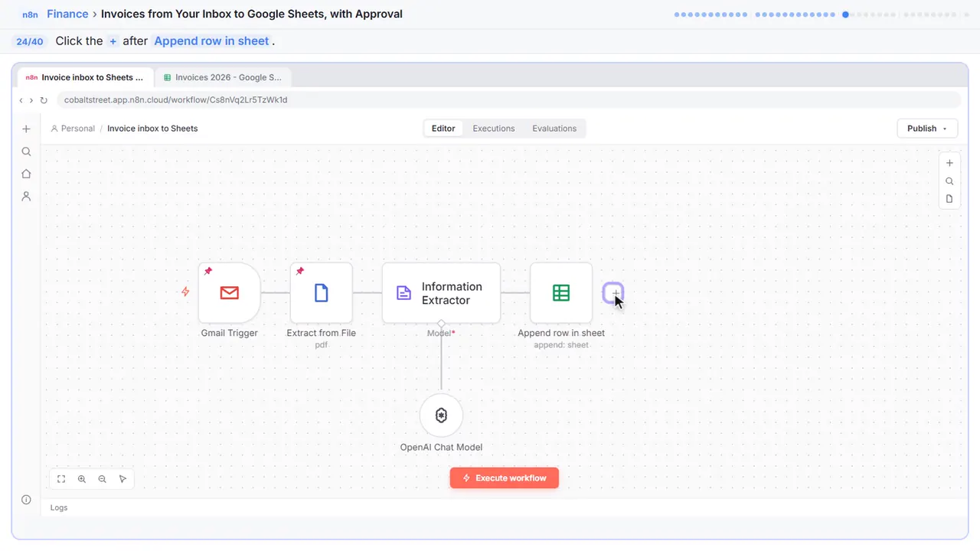Fit the workflow to view
Viewport: 980px width, 551px height.
point(61,479)
